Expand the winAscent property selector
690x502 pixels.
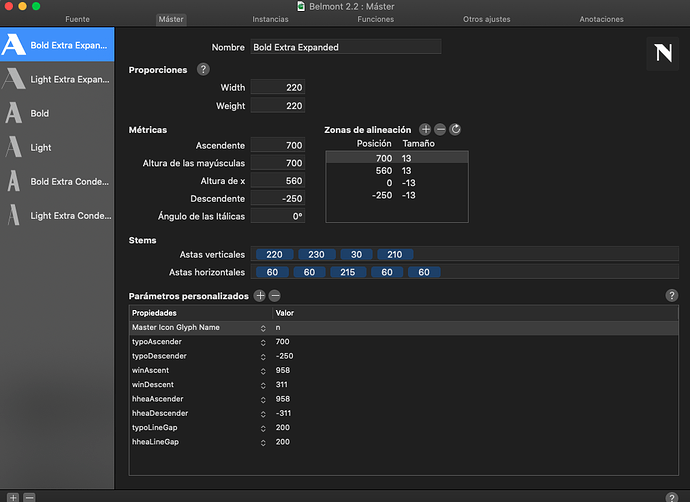pyautogui.click(x=263, y=370)
